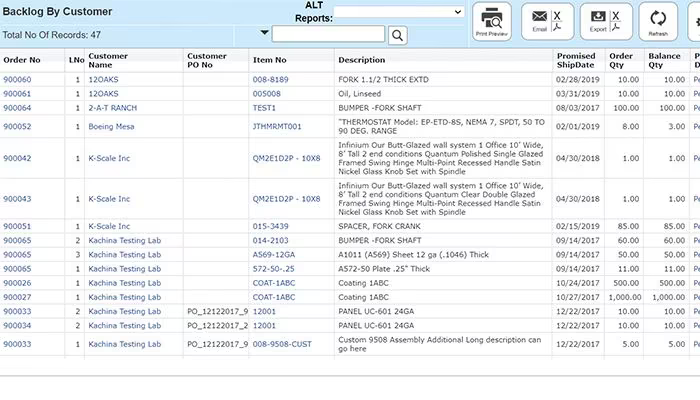Select balance qty 3.00 cell

(677, 126)
